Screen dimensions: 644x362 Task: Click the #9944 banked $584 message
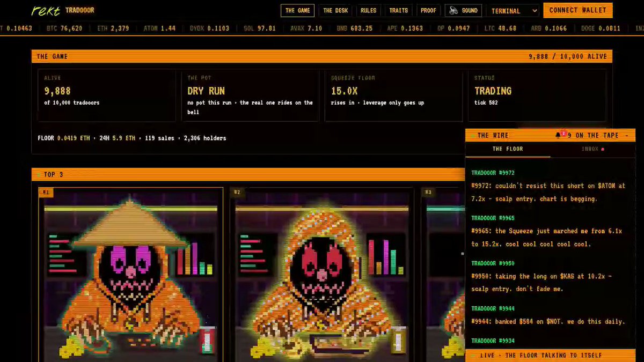(548, 321)
